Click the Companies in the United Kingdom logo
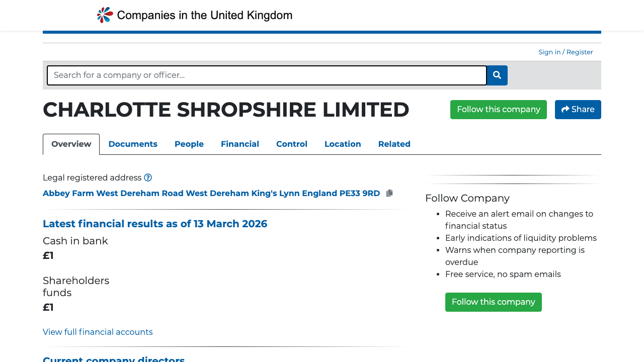The height and width of the screenshot is (362, 644). click(194, 15)
